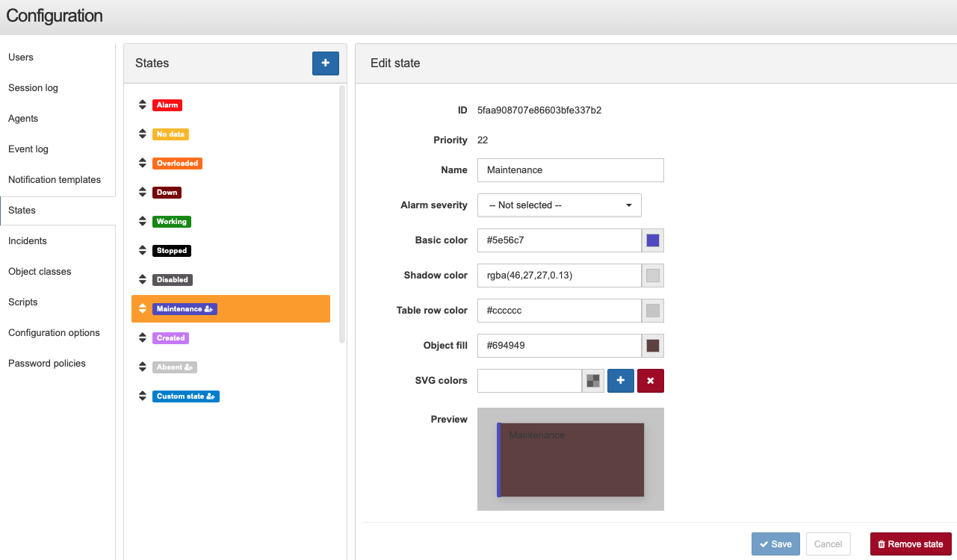The height and width of the screenshot is (560, 957).
Task: Click the sort handle next to Alarm
Action: pyautogui.click(x=143, y=105)
